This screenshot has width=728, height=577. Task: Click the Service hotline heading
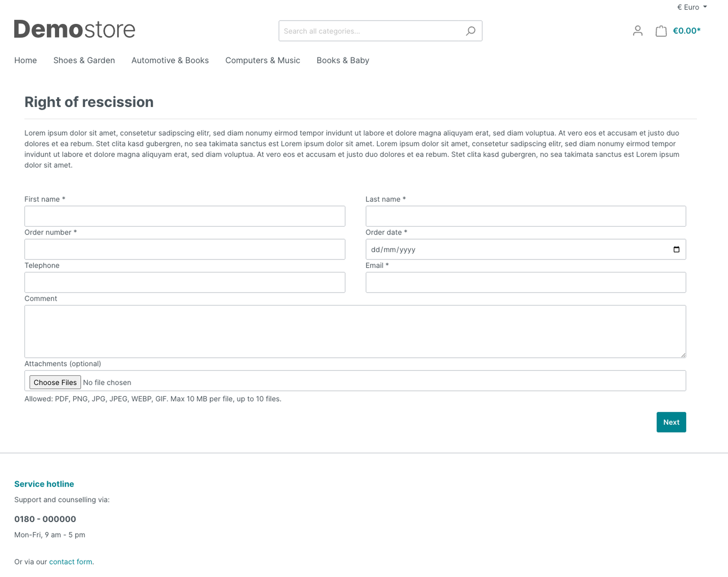44,484
